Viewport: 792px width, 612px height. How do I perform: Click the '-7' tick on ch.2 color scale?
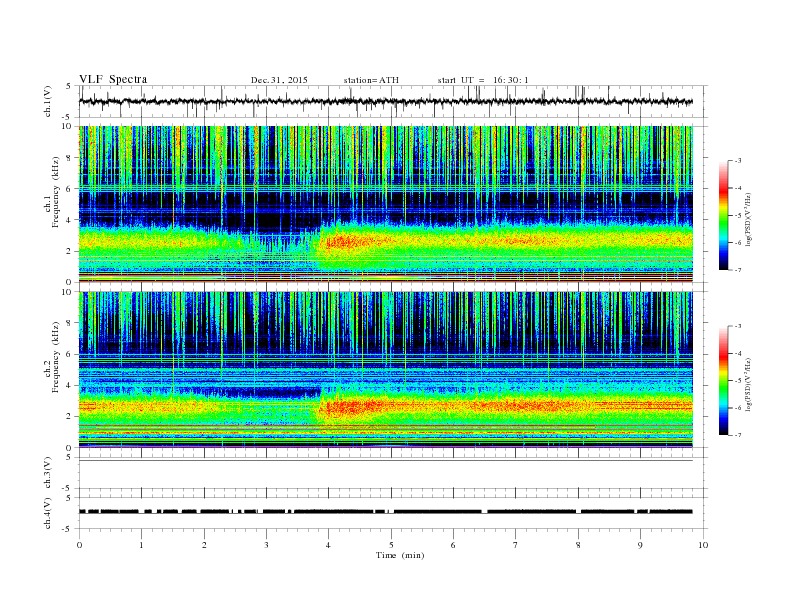tap(737, 435)
